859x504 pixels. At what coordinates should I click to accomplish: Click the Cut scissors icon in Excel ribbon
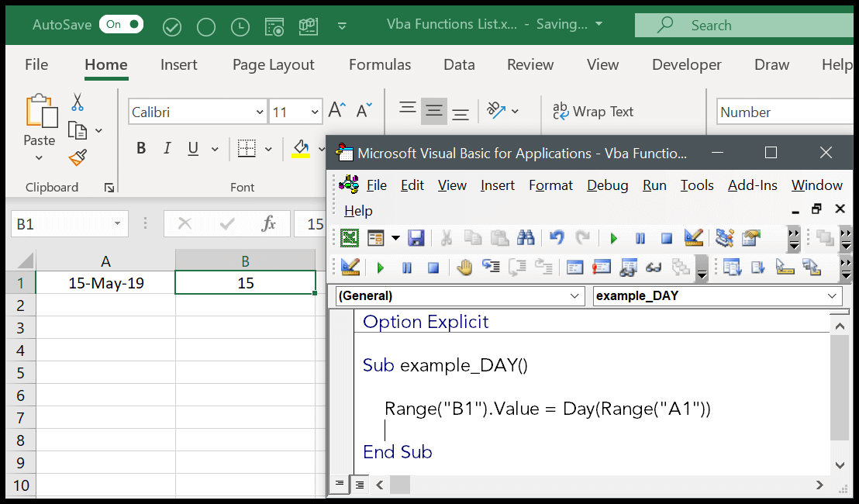[78, 102]
